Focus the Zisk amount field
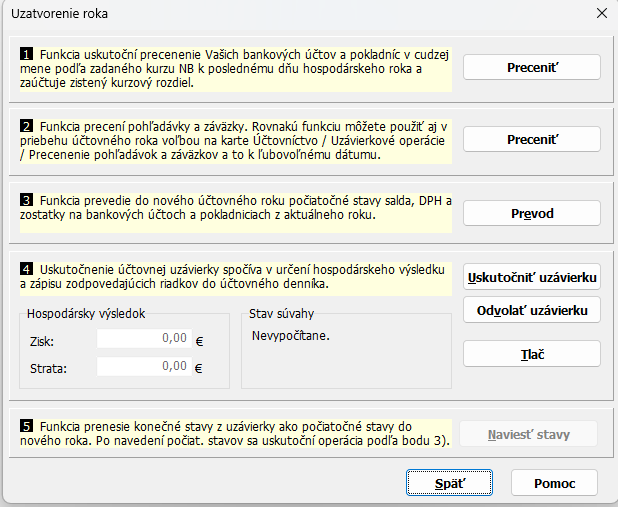The image size is (618, 507). (143, 339)
